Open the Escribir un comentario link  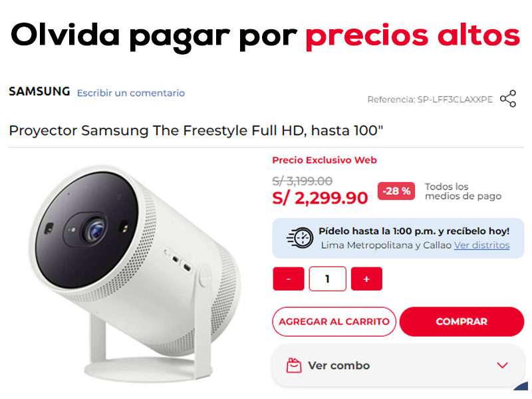[x=131, y=93]
